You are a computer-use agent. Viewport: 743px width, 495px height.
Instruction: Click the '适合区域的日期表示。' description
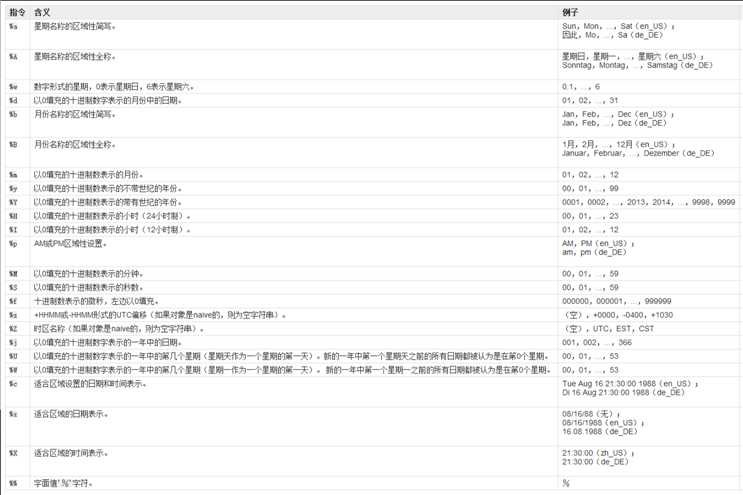71,414
